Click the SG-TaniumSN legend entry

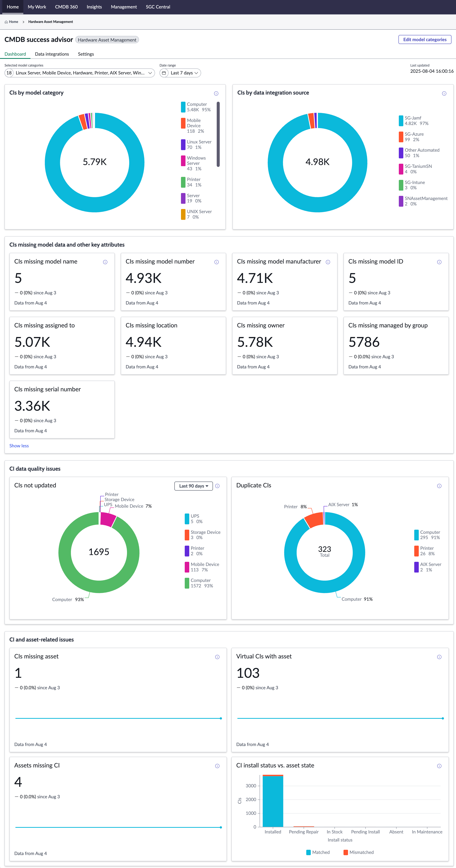click(x=416, y=169)
